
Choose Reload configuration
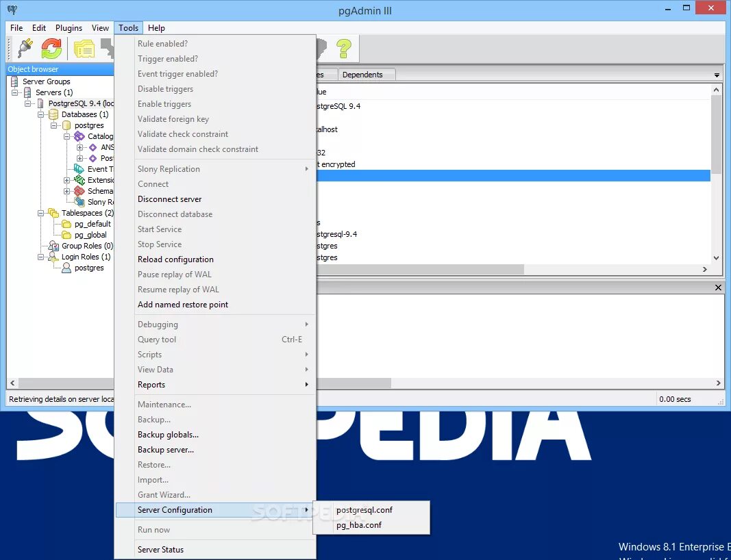[x=215, y=259]
